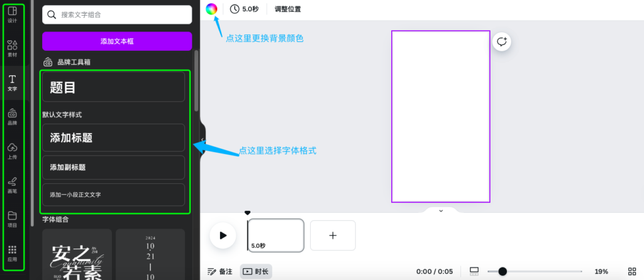Select the 文字 text tab
The width and height of the screenshot is (644, 280).
click(x=13, y=82)
